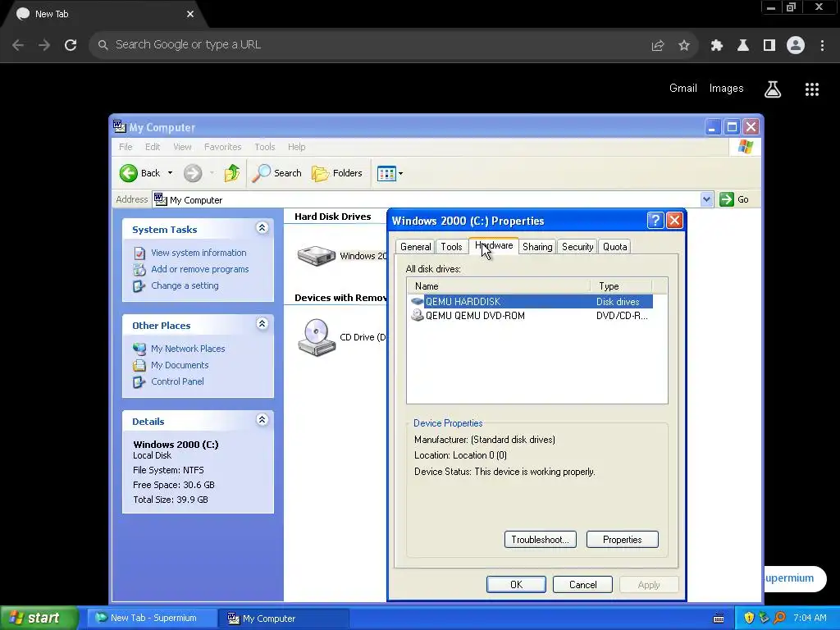840x630 pixels.
Task: Select QEMU QEMU DVD-ROM row
Action: click(532, 316)
